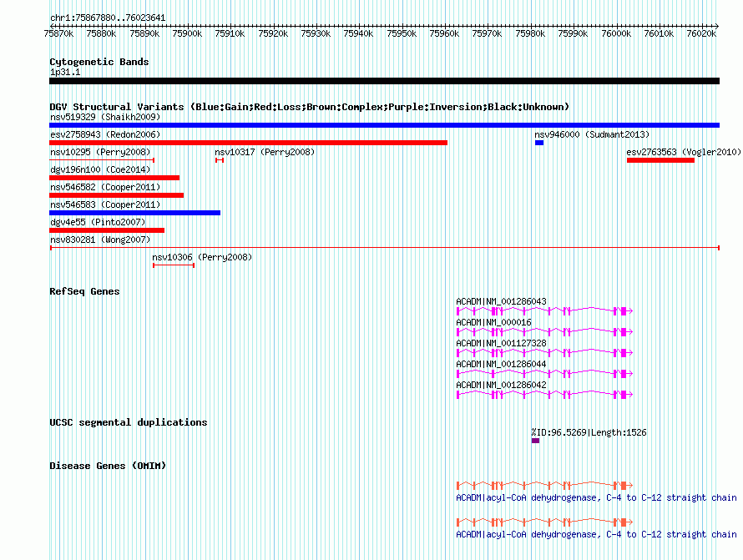Screen dimensions: 743x560
Task: Click the 1p31.1 cytogenetic band bar
Action: click(x=384, y=81)
